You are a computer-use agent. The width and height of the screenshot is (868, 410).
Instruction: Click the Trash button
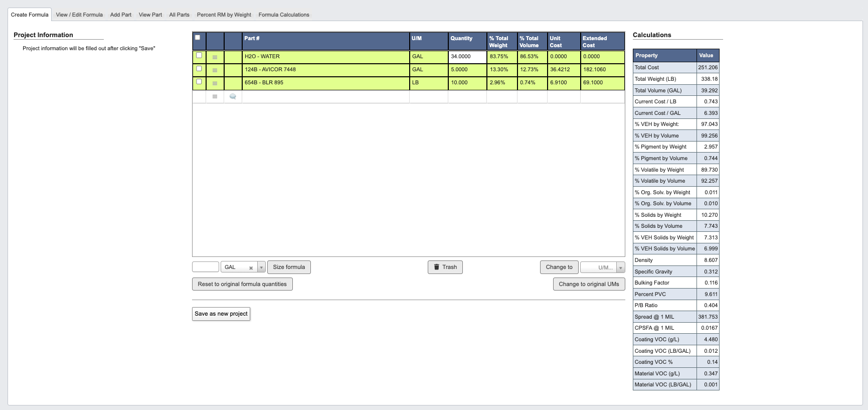point(445,267)
